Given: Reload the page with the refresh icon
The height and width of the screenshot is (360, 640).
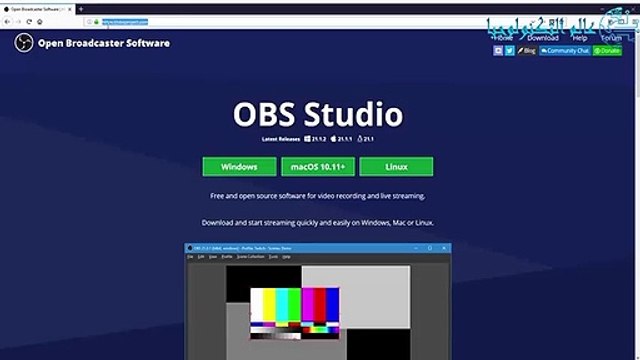Looking at the screenshot, I should tap(29, 22).
